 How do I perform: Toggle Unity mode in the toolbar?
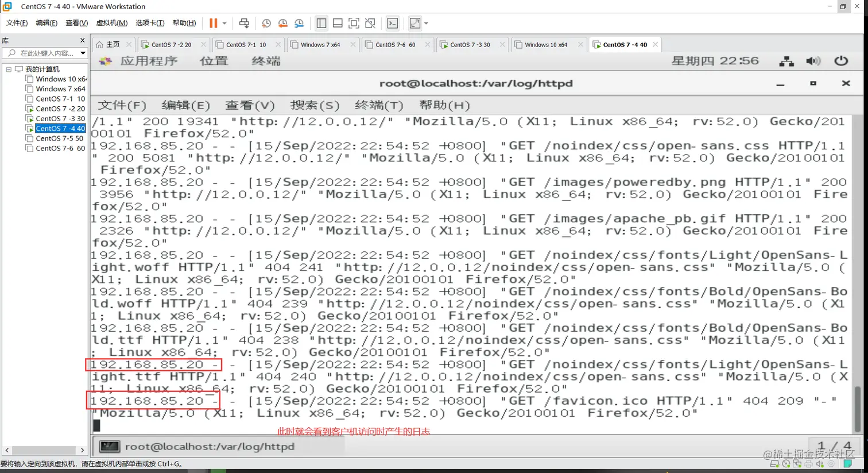pyautogui.click(x=370, y=23)
